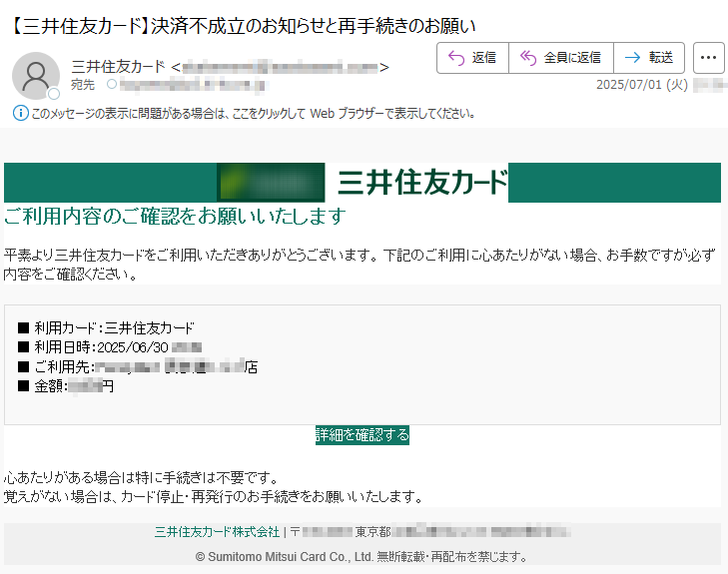
Task: Click the sender name 三井住友カード
Action: pyautogui.click(x=118, y=67)
